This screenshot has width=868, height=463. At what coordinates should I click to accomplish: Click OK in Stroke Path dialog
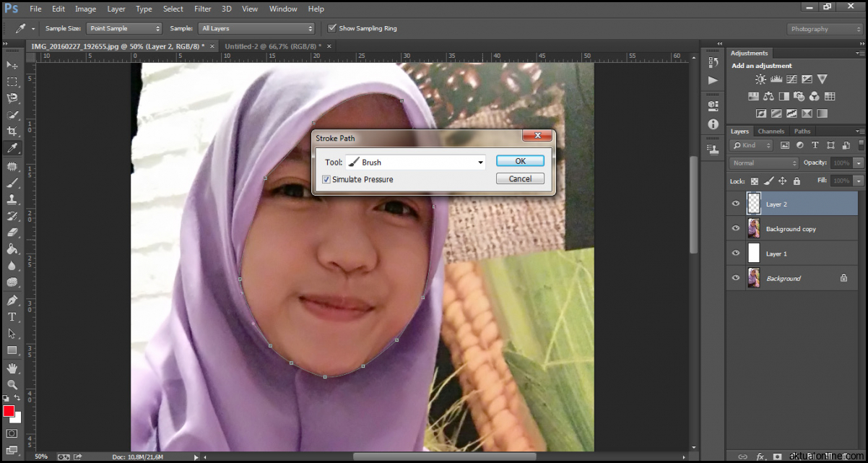[520, 161]
